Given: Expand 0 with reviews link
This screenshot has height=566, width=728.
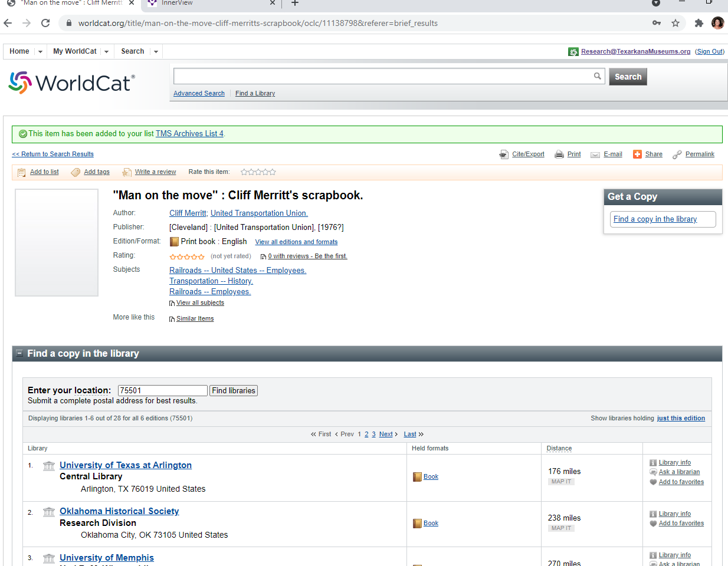Looking at the screenshot, I should tap(307, 256).
